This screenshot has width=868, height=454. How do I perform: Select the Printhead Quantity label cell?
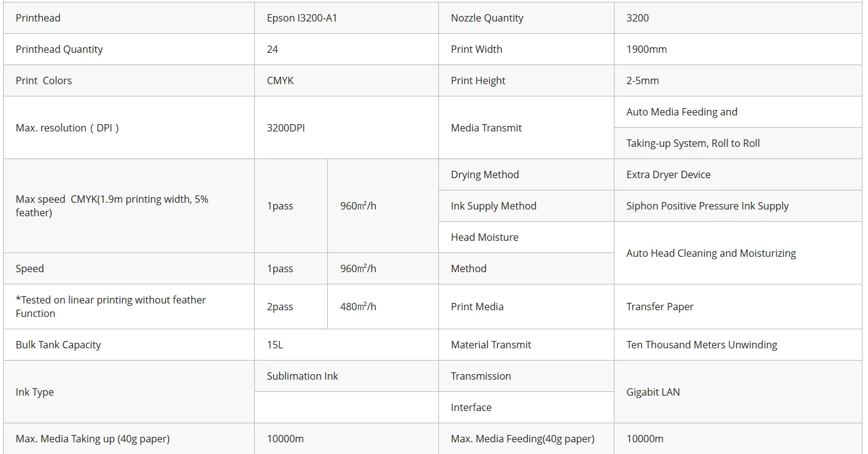click(129, 49)
